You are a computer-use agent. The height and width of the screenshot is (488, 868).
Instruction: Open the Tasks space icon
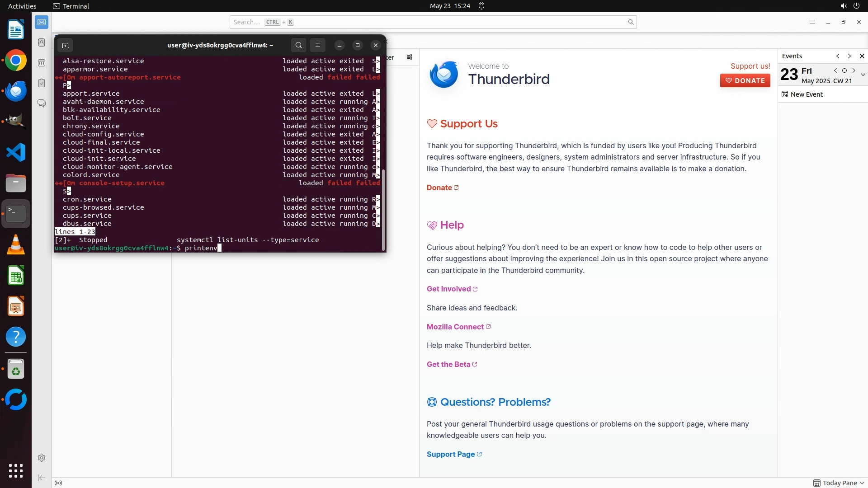(42, 83)
